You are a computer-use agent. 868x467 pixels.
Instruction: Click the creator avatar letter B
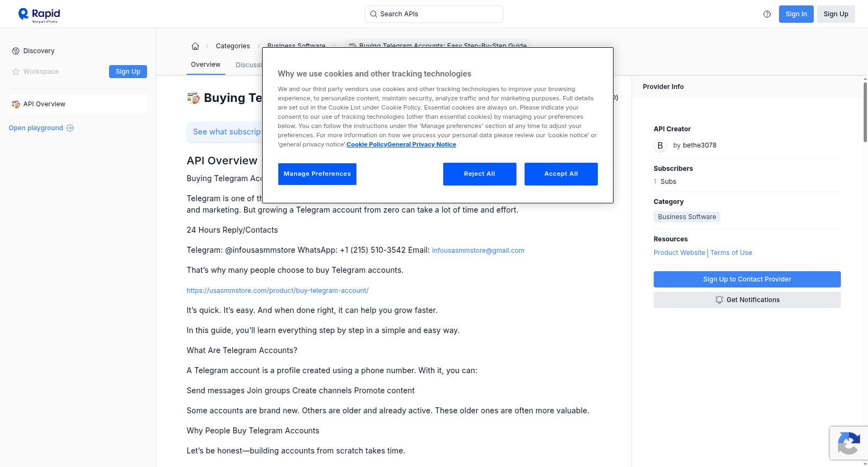coord(660,145)
